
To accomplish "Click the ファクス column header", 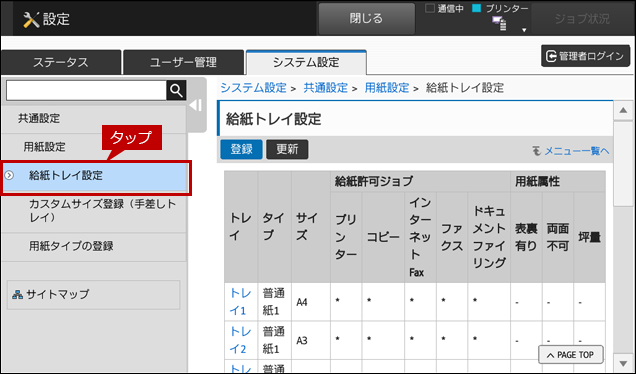I will pyautogui.click(x=452, y=237).
